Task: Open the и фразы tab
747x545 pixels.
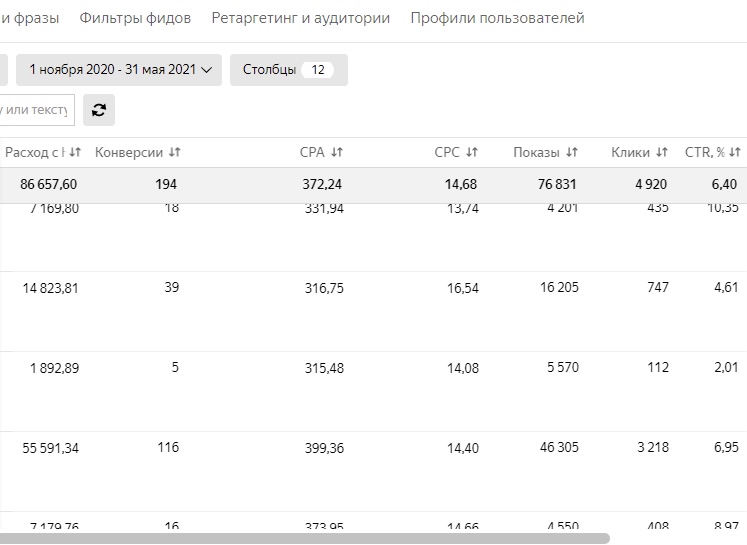Action: click(29, 18)
